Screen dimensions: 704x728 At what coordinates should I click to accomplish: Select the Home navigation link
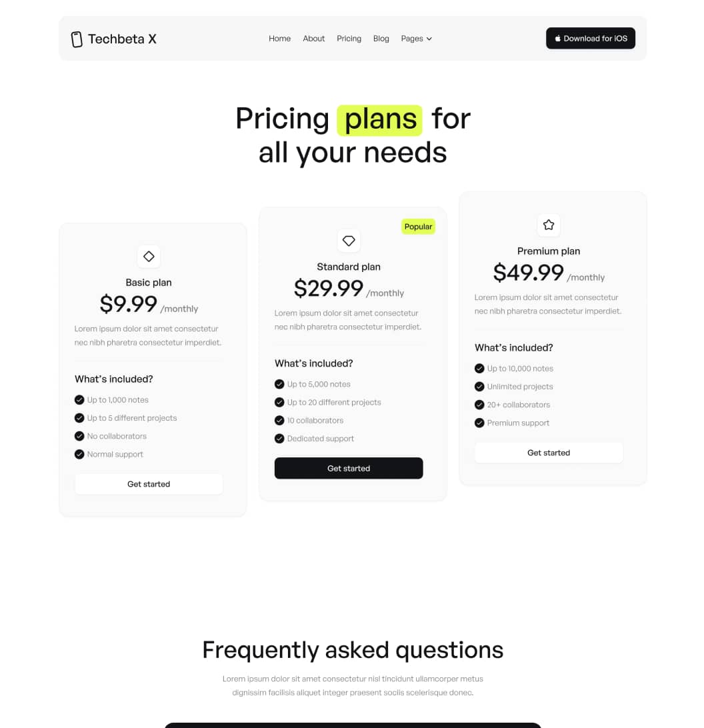(x=279, y=38)
